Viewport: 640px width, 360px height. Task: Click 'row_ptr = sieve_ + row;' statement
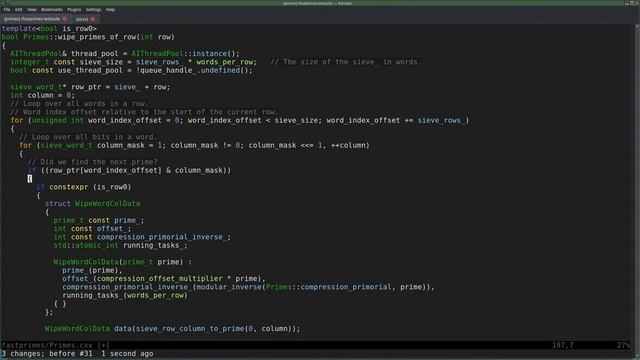pos(120,87)
